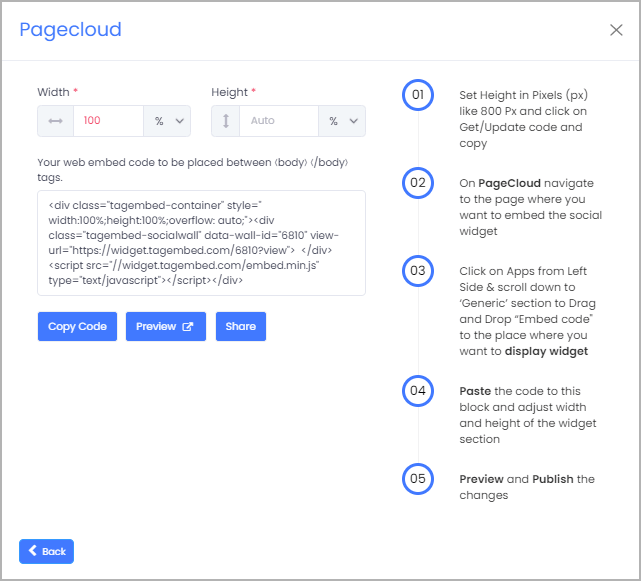Click the step 02 circle indicator
The width and height of the screenshot is (641, 581).
click(418, 183)
